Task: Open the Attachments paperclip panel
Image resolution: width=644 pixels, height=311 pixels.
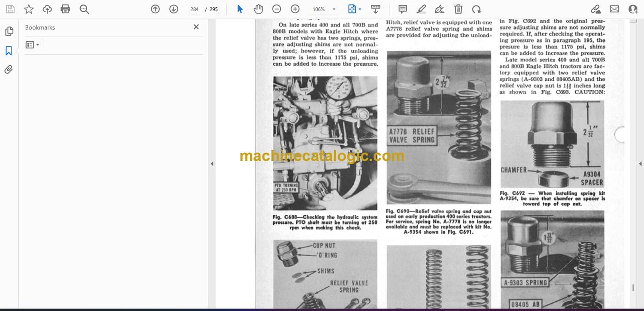Action: (9, 69)
